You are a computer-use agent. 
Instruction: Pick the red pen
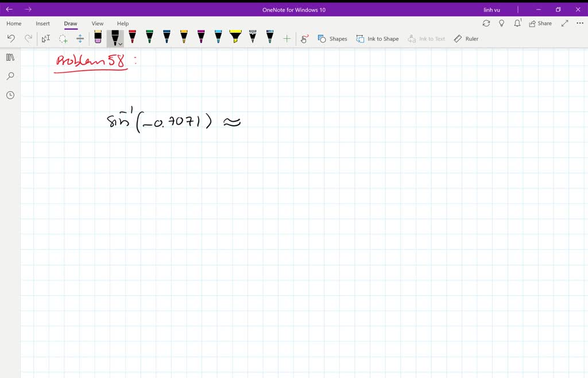coord(132,38)
